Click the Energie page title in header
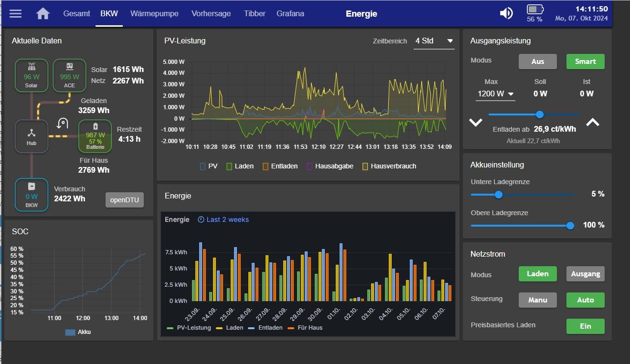The height and width of the screenshot is (364, 630). point(362,14)
